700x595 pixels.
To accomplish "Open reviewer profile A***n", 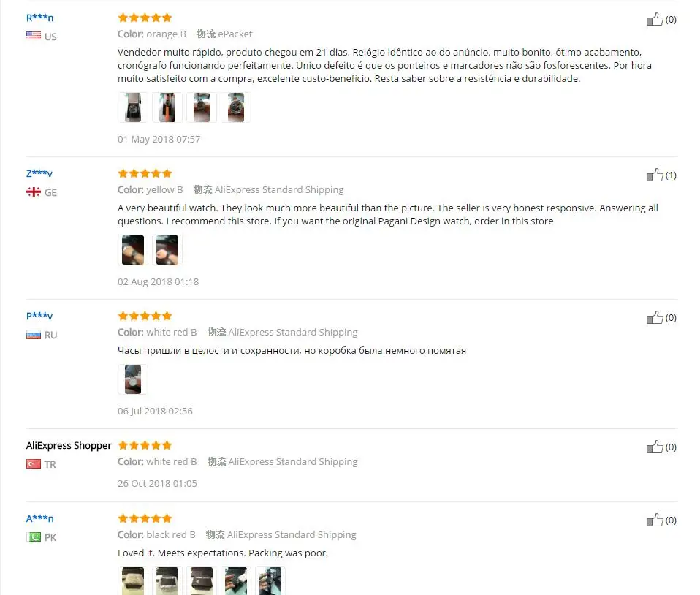I will tap(39, 519).
